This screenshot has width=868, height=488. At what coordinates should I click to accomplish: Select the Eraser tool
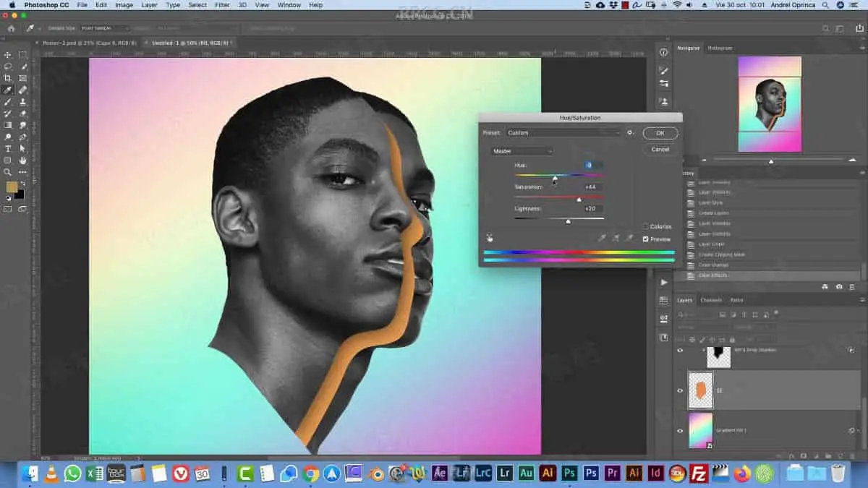click(23, 114)
